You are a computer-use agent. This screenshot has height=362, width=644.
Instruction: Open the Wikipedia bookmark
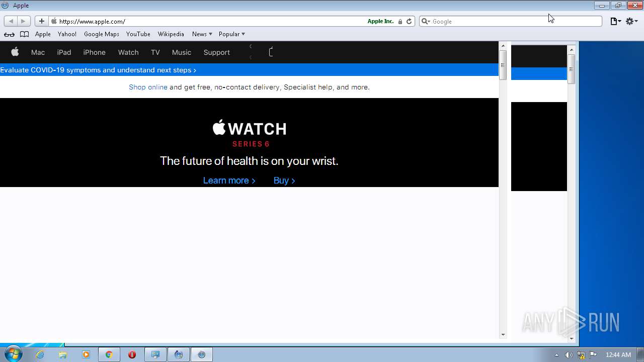pyautogui.click(x=171, y=34)
